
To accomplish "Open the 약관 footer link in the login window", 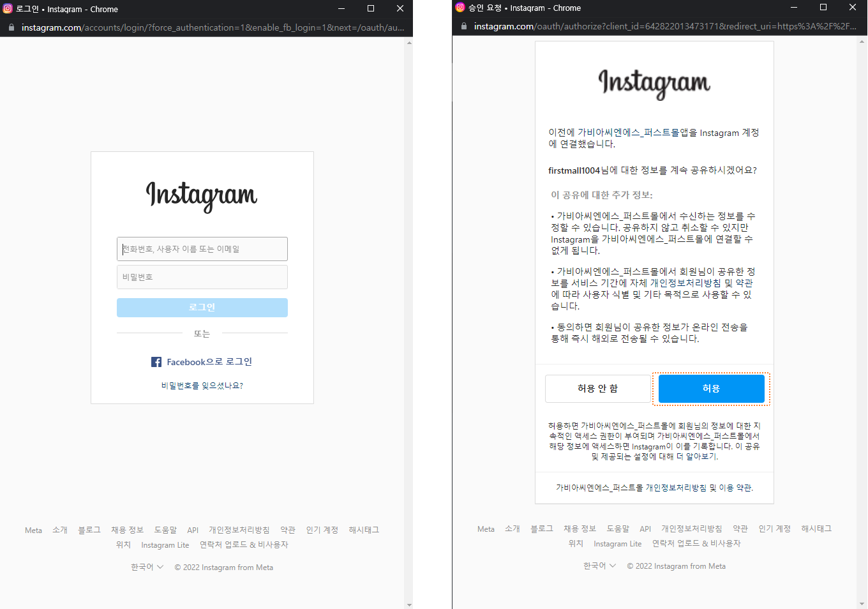I will pyautogui.click(x=288, y=530).
